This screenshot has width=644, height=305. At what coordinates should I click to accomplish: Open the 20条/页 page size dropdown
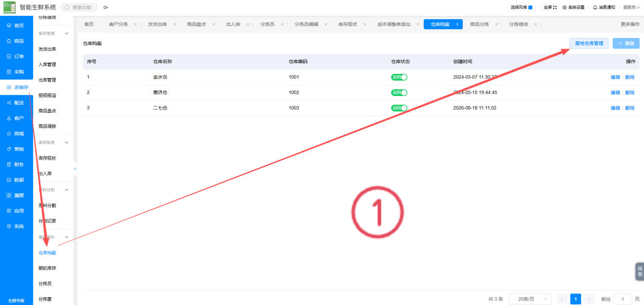point(530,299)
